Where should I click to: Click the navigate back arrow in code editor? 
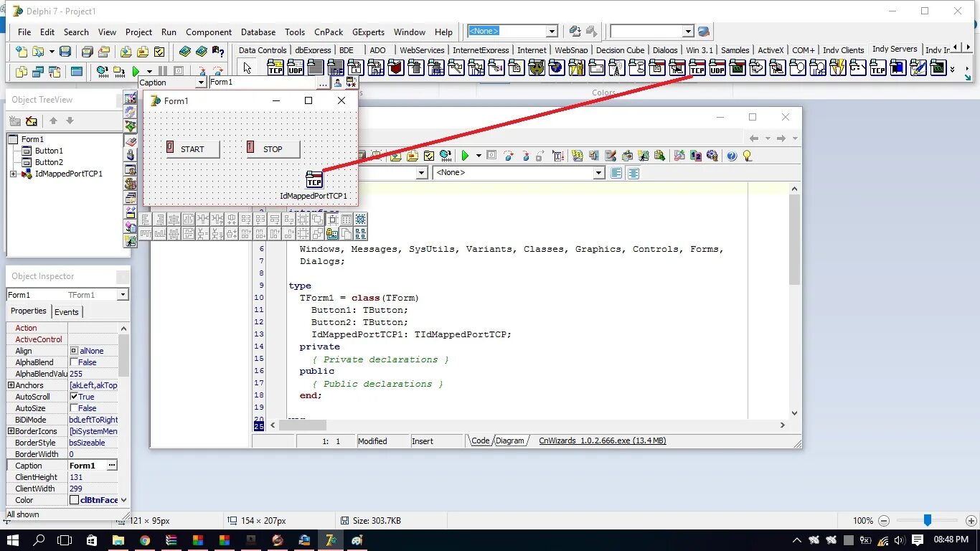(753, 138)
